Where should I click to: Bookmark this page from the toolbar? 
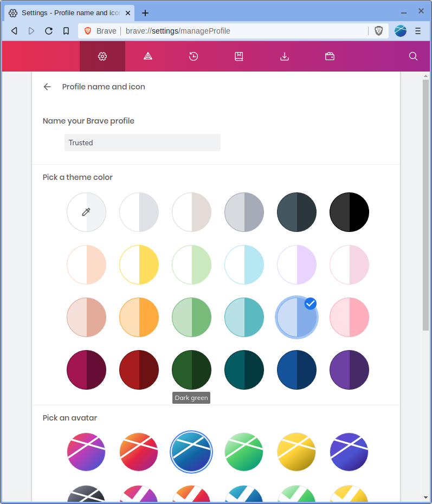66,31
